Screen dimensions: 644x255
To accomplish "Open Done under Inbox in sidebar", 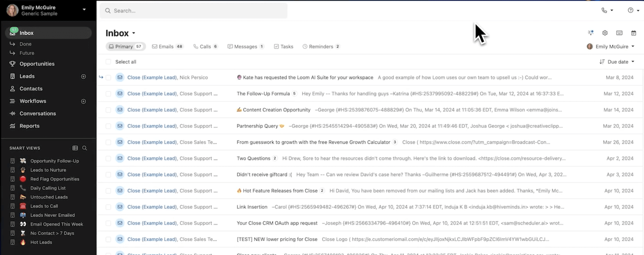I will point(25,44).
